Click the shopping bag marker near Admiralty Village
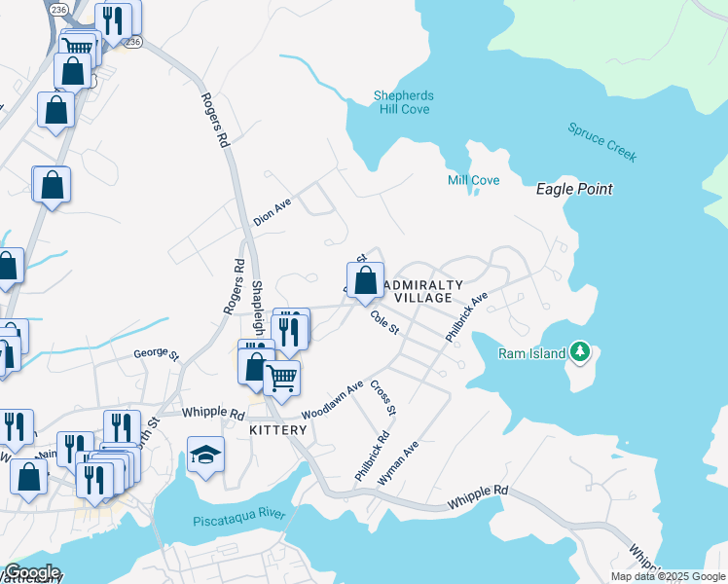 click(x=365, y=283)
